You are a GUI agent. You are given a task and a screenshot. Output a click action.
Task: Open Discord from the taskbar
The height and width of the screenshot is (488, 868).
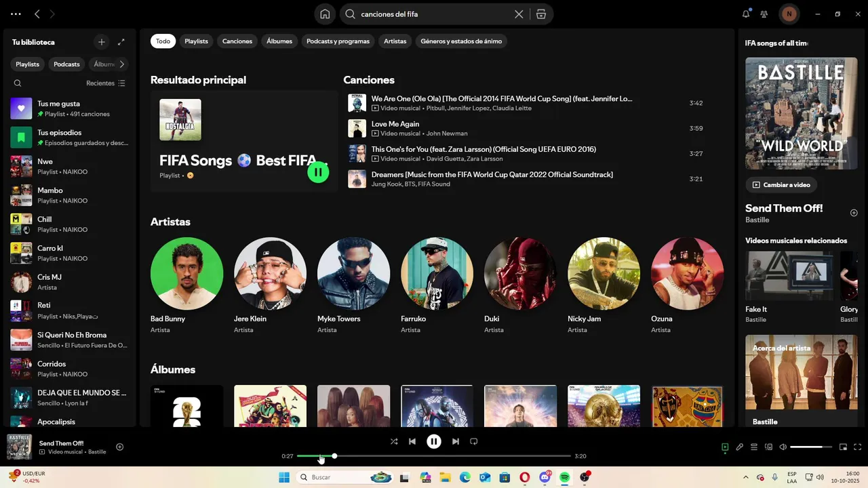(x=545, y=477)
